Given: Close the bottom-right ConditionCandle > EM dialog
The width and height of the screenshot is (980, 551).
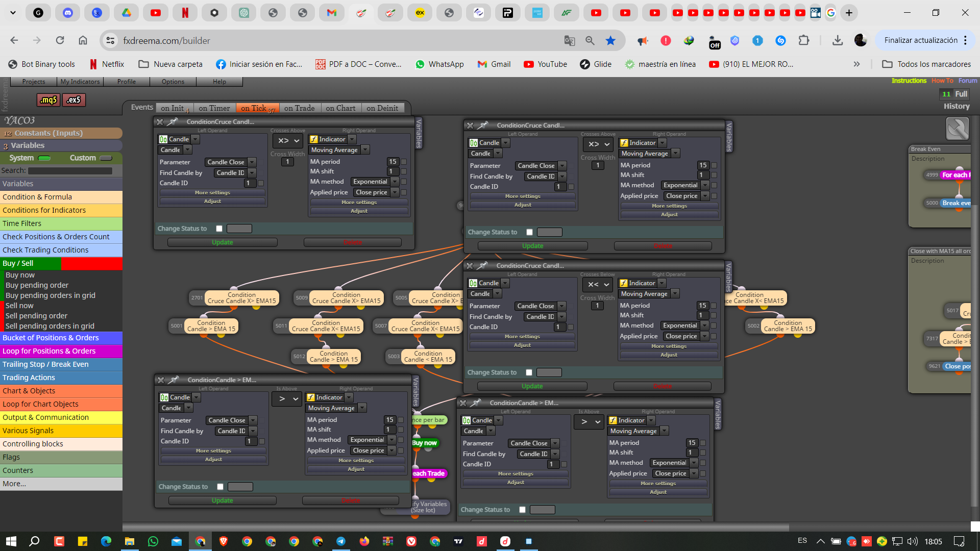Looking at the screenshot, I should [463, 403].
